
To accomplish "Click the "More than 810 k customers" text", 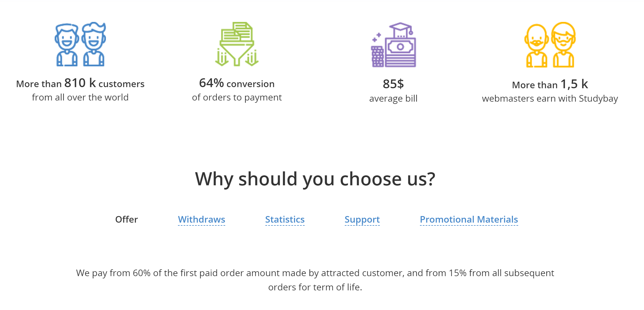I will click(x=80, y=83).
